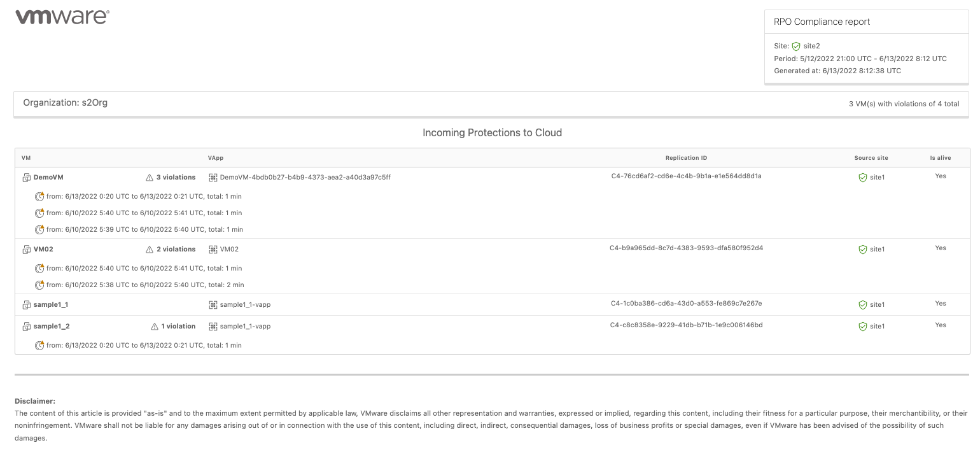Screen dimensions: 980x452
Task: Click the VM icon beside sample1_2
Action: (27, 327)
